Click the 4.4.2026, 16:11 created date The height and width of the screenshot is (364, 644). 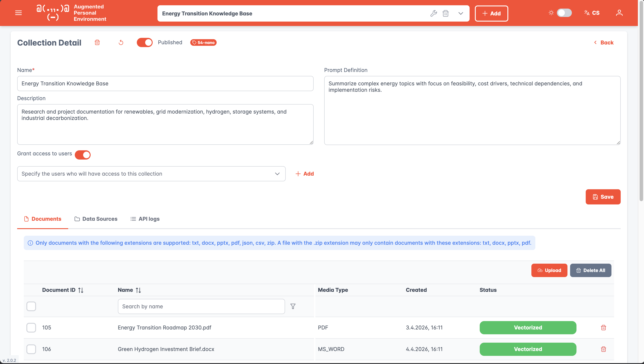coord(424,349)
